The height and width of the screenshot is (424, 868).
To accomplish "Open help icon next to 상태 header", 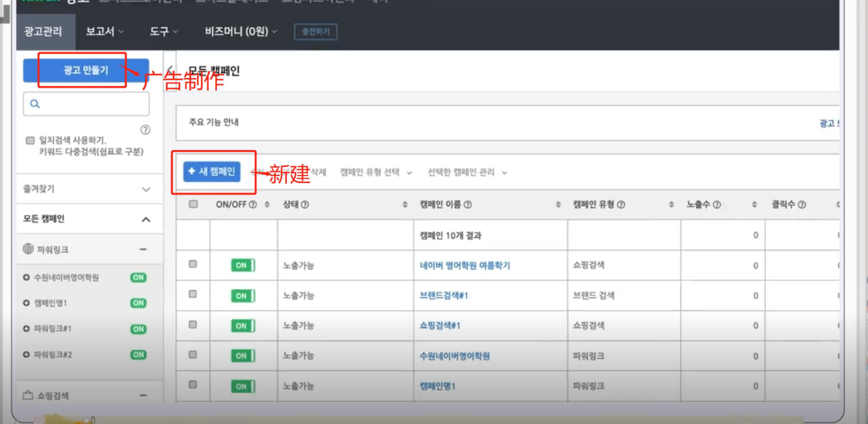I will tap(305, 205).
